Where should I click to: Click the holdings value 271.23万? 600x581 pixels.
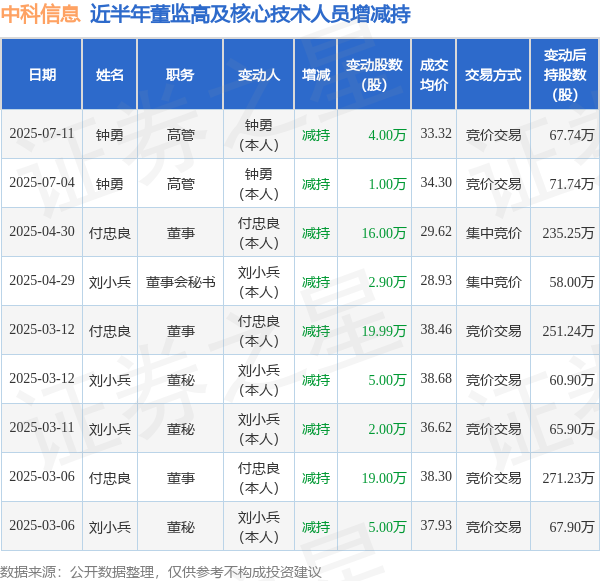tap(568, 478)
